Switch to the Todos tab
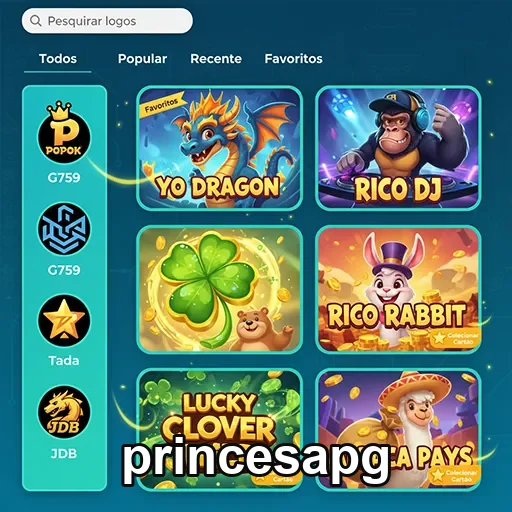 pos(58,59)
